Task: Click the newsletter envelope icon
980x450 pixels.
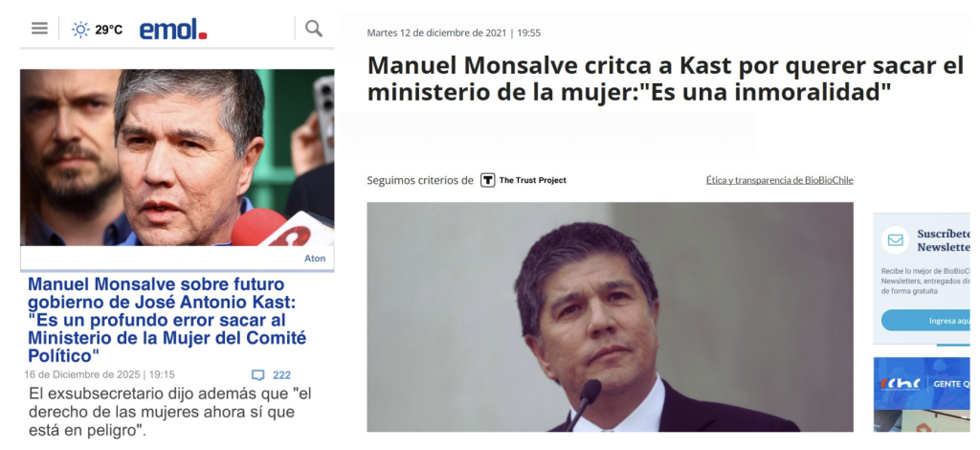Action: (x=896, y=240)
